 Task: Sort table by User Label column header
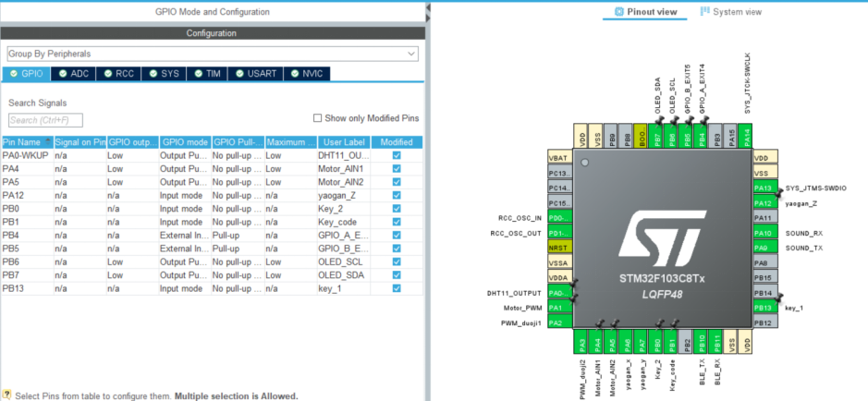(x=342, y=142)
